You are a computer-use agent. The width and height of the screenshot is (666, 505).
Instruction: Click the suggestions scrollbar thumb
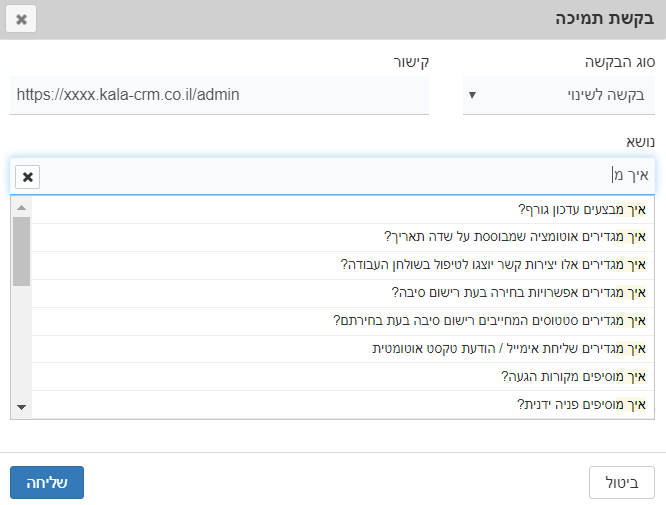pyautogui.click(x=21, y=251)
